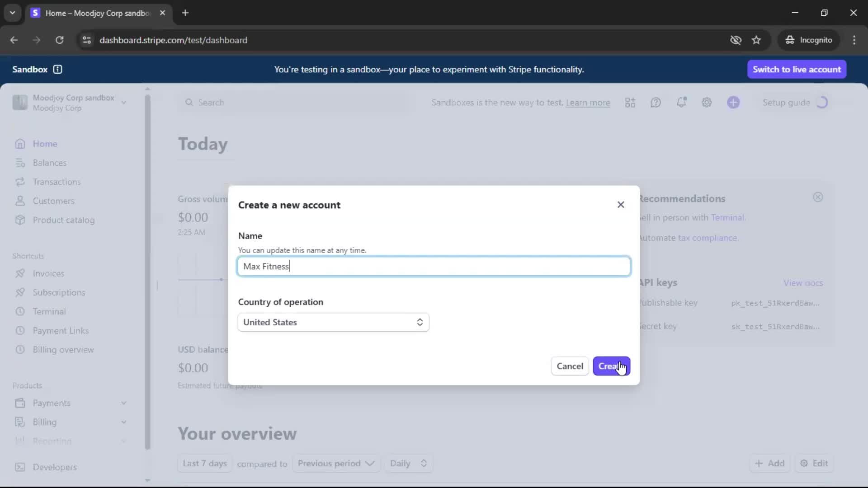Open the apps grid icon
Viewport: 868px width, 488px height.
tap(630, 103)
